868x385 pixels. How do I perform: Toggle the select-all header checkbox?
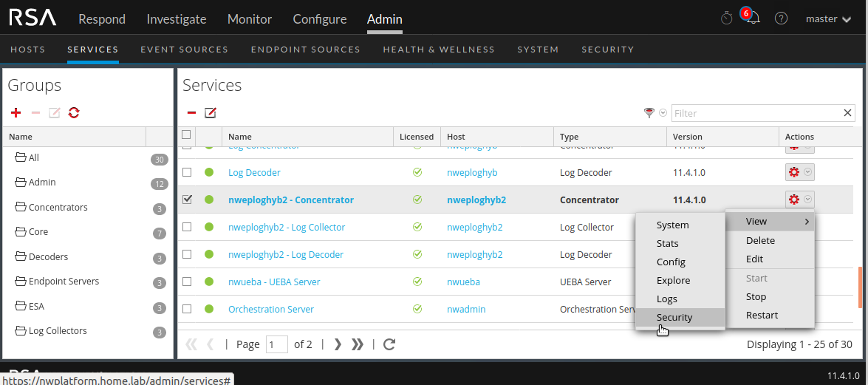click(x=186, y=134)
